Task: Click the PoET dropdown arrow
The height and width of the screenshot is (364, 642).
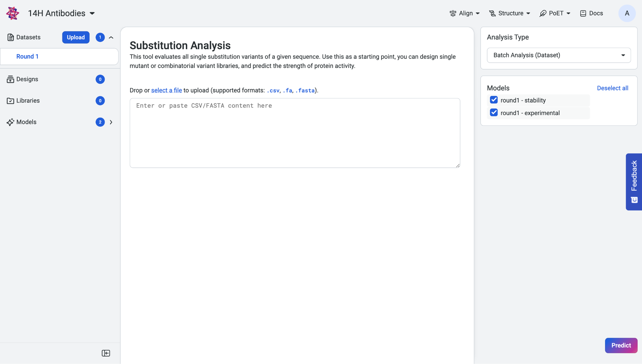Action: [568, 13]
